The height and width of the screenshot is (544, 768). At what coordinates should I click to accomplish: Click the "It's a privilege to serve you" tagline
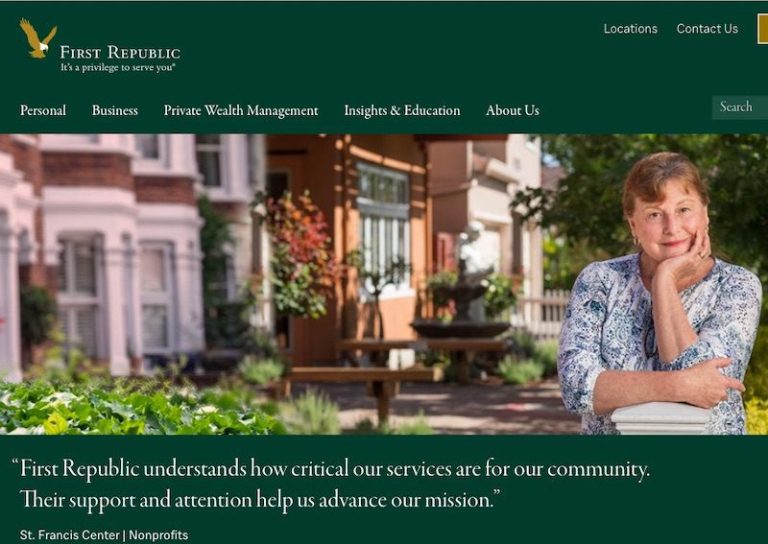[118, 68]
